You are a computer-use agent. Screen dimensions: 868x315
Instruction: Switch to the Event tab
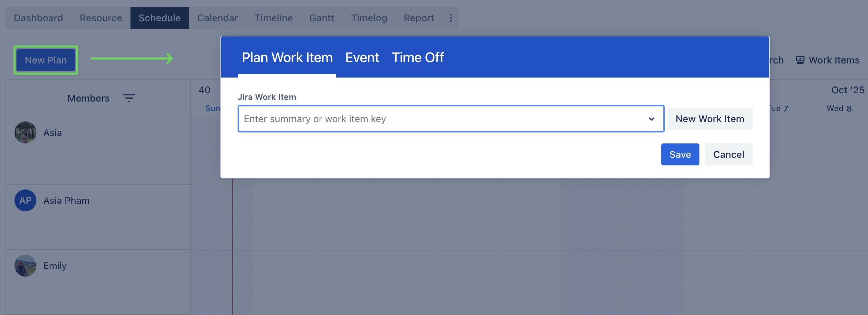tap(362, 58)
